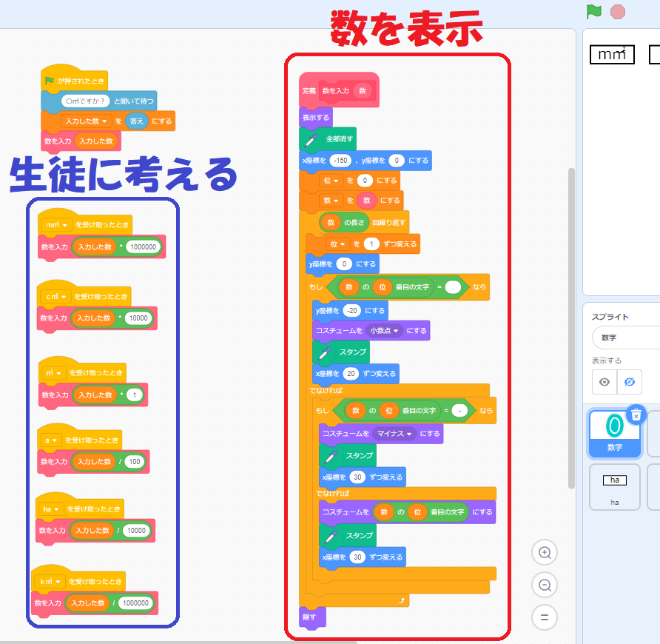Click green flag on the hat block
Viewport: 660px width, 644px height.
coord(50,80)
